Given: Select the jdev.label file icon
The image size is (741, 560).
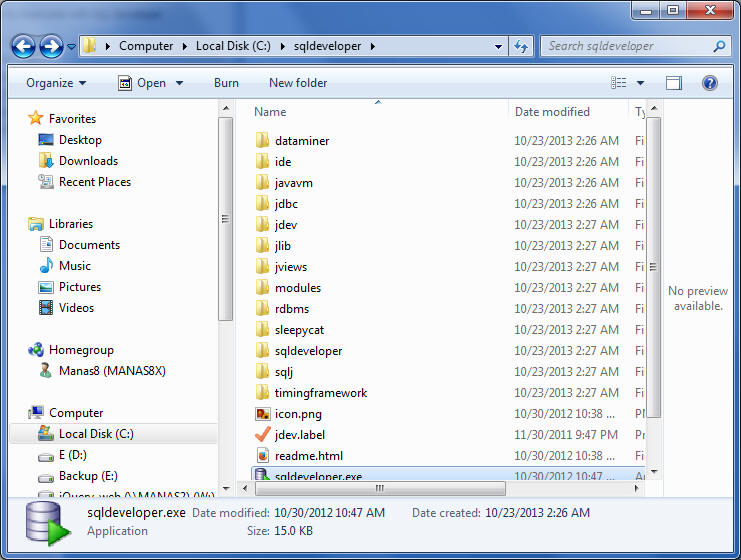Looking at the screenshot, I should pyautogui.click(x=262, y=435).
